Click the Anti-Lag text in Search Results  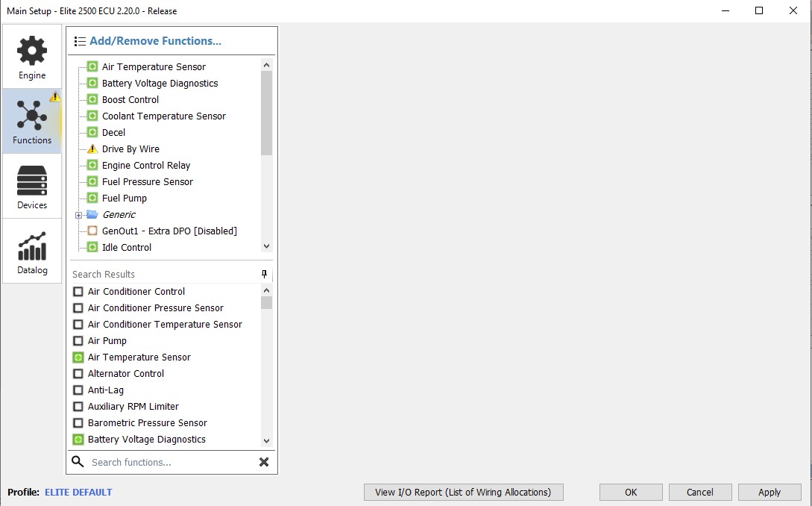coord(106,390)
